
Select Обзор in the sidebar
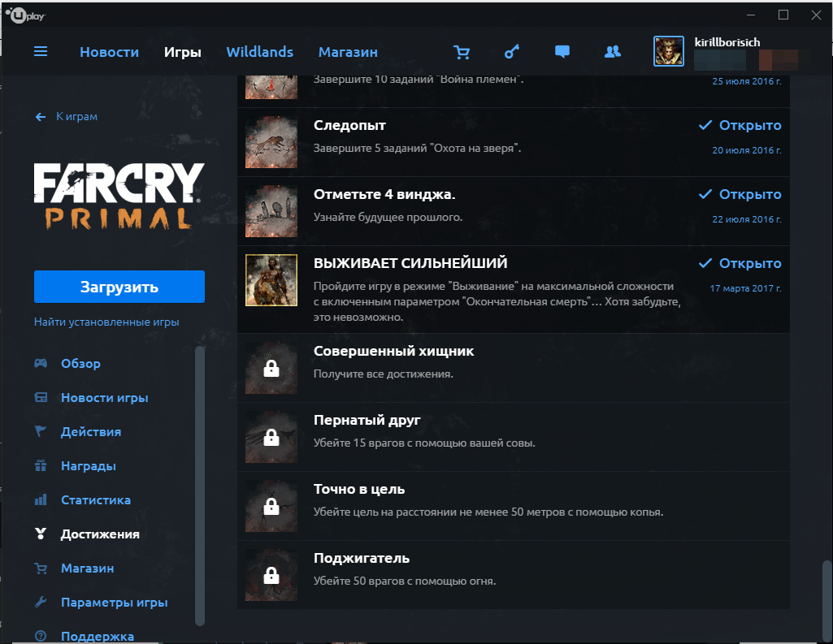(80, 363)
